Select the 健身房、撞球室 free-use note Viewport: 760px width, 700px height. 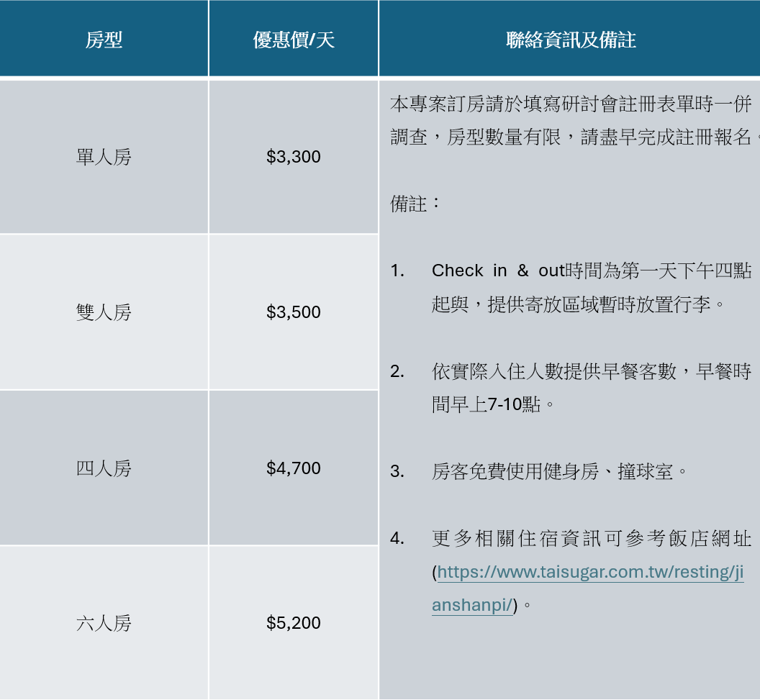560,472
